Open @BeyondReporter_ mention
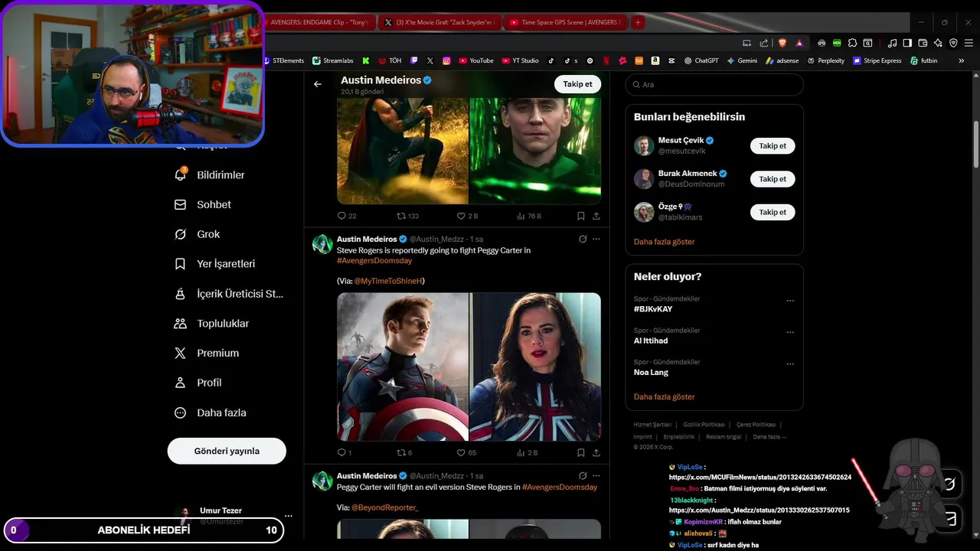Viewport: 980px width, 551px height. [x=384, y=507]
